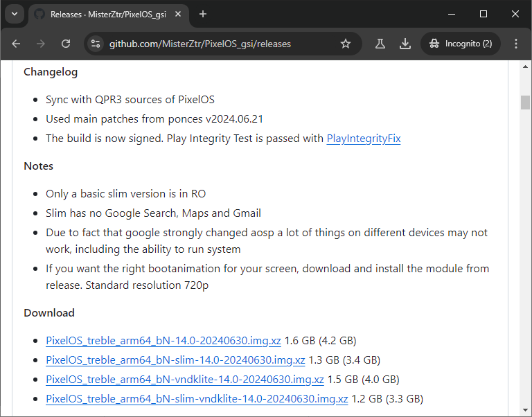Screen dimensions: 532x417
Task: Download PixelOS_treble_arm64_bN-14.0-20240630.img.xz
Action: (x=163, y=341)
